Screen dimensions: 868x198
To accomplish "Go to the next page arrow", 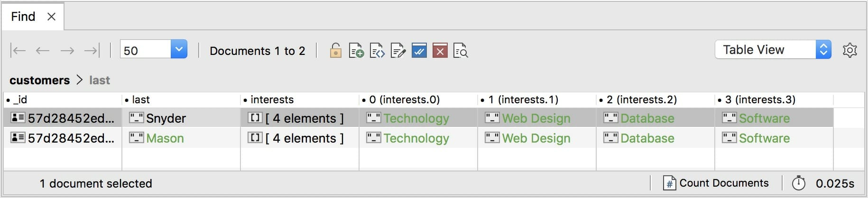I will (x=67, y=50).
